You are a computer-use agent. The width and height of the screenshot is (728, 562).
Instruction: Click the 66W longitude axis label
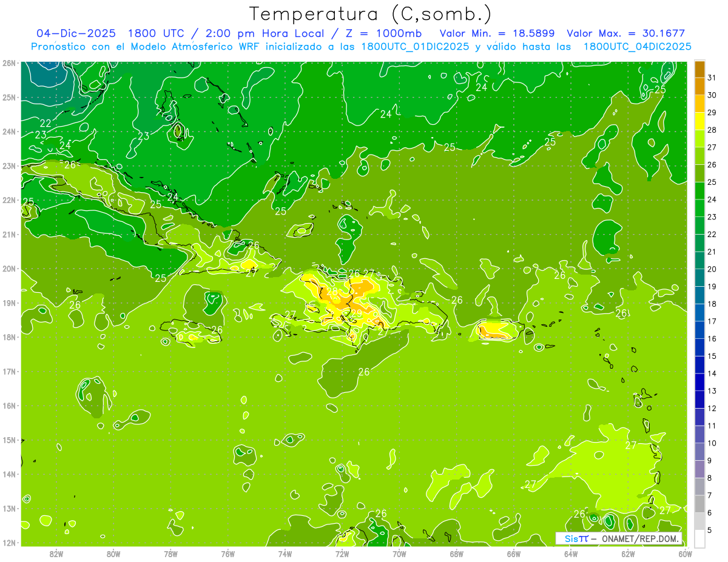pyautogui.click(x=514, y=554)
